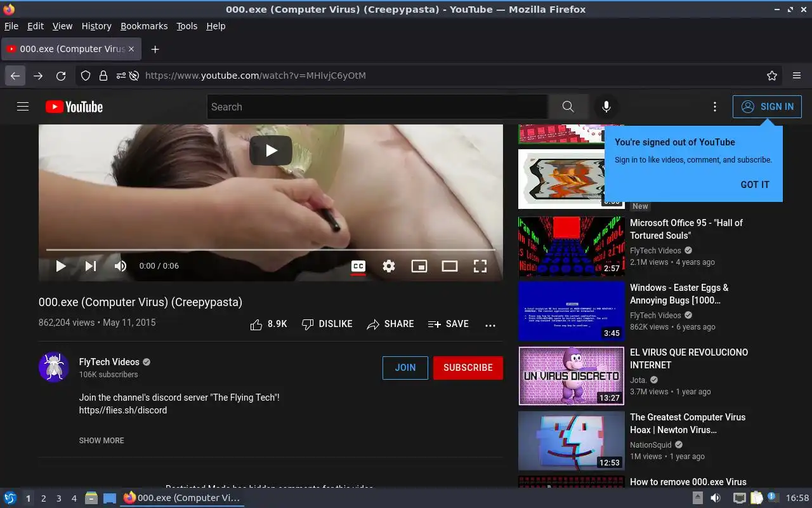Open the How to remove 000.exe Virus video
This screenshot has height=508, width=812.
[688, 482]
